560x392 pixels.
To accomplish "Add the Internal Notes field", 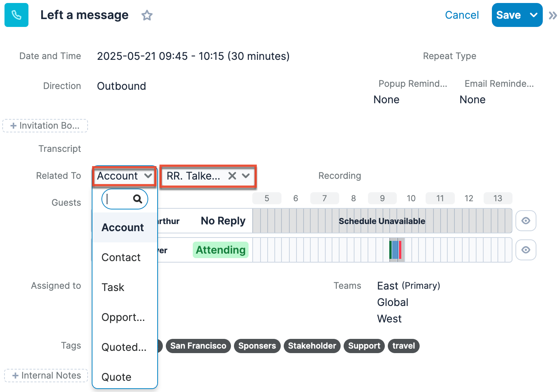I will coord(46,376).
